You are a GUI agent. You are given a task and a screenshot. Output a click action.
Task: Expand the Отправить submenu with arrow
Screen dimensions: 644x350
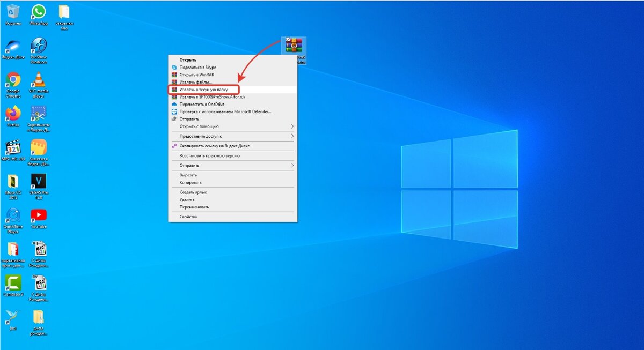pyautogui.click(x=233, y=165)
